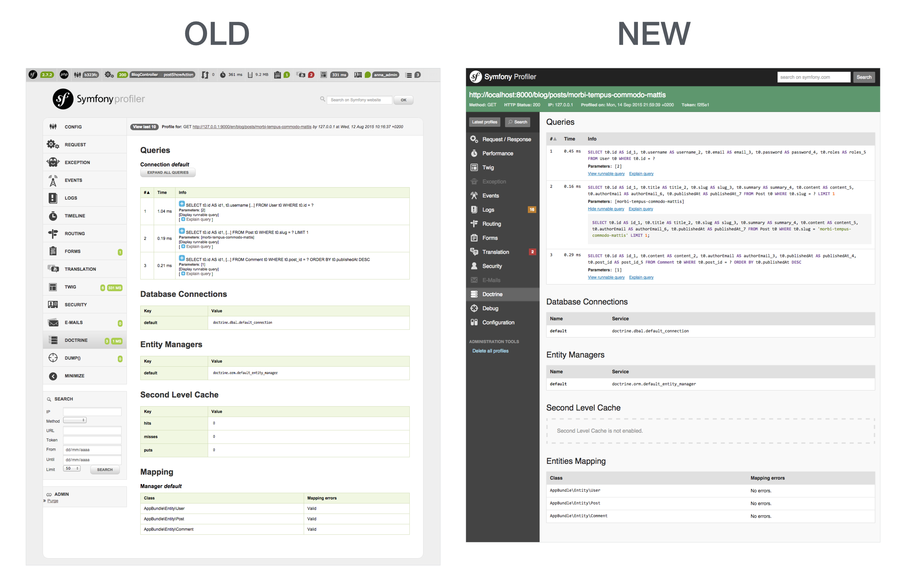Viewport: 906px width, 588px height.
Task: Click the Purge link under Admin
Action: coord(53,500)
